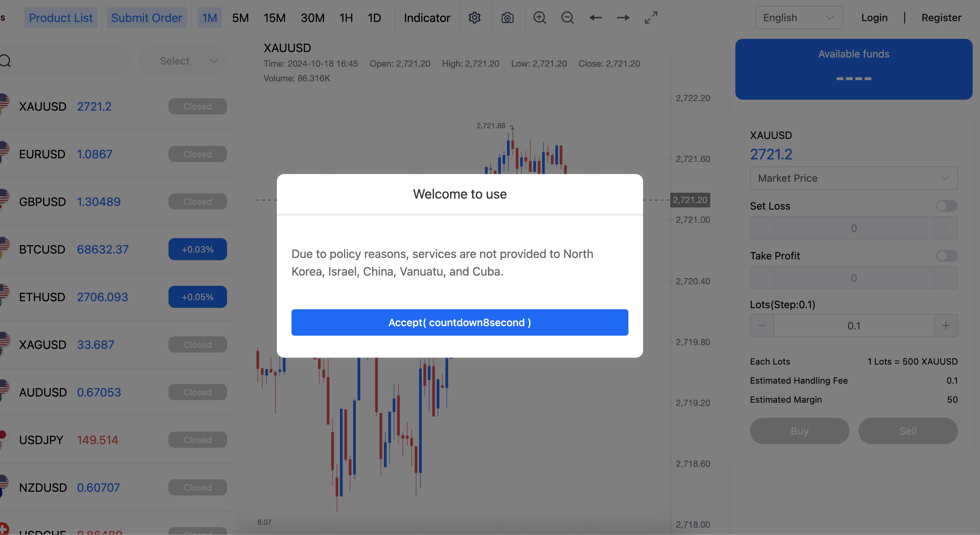The height and width of the screenshot is (535, 980).
Task: Take a chart screenshot with camera icon
Action: click(x=507, y=18)
